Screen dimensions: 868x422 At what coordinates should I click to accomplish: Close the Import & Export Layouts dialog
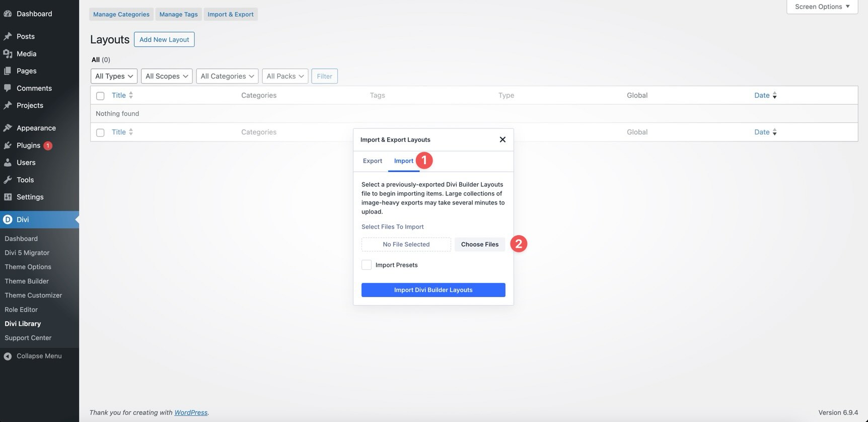[502, 139]
